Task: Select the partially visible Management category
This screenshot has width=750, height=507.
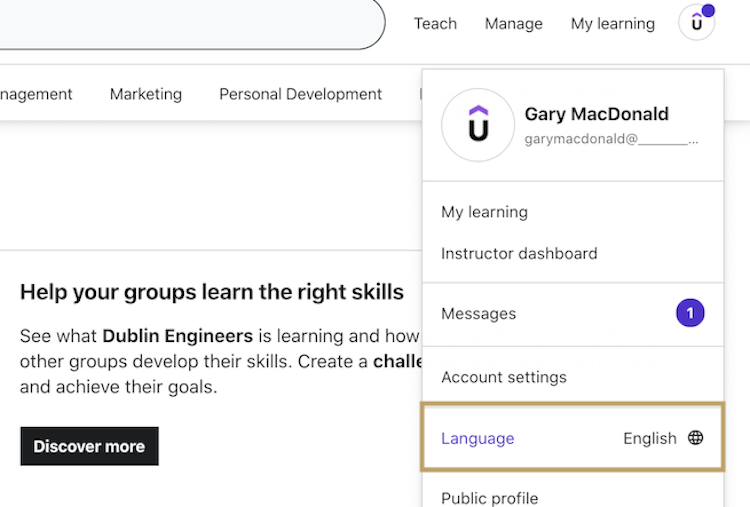Action: click(36, 94)
